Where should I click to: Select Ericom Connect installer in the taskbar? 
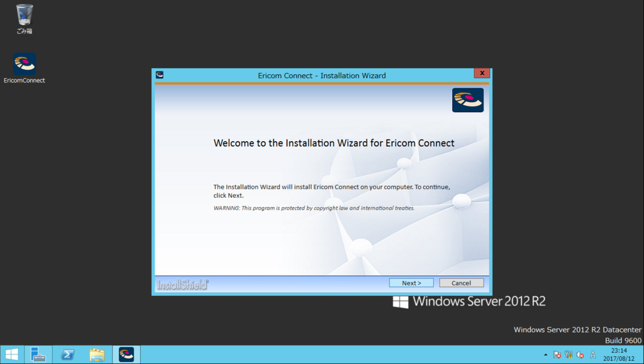pyautogui.click(x=126, y=355)
